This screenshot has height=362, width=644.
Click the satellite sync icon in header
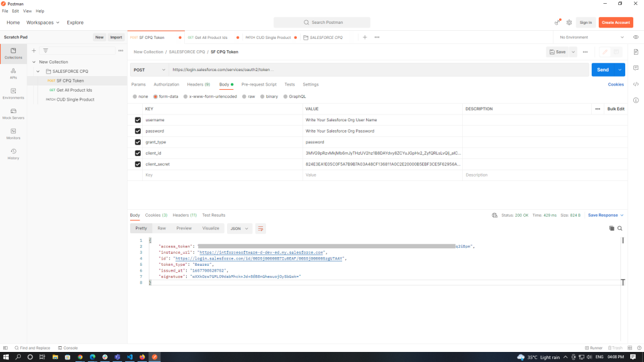tap(557, 22)
